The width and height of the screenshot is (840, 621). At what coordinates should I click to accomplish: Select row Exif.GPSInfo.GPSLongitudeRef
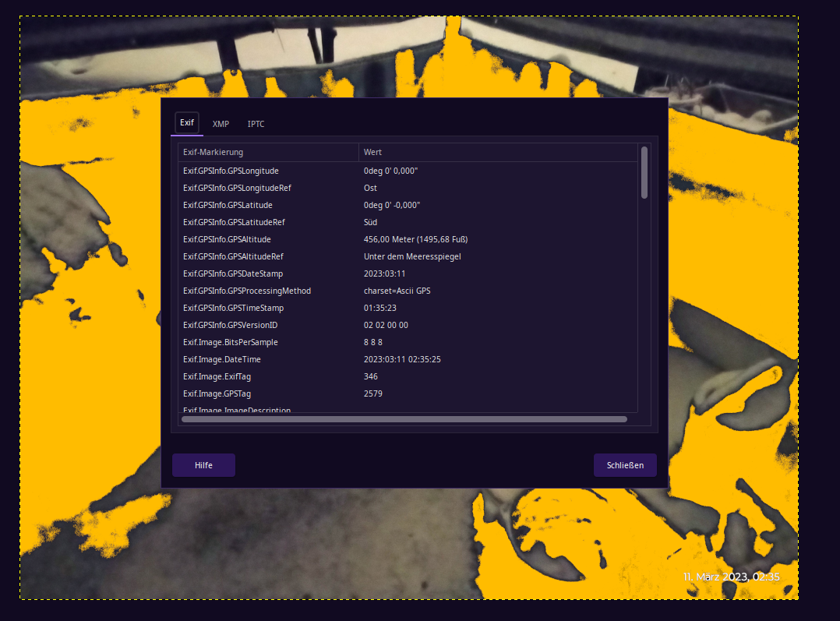click(408, 188)
